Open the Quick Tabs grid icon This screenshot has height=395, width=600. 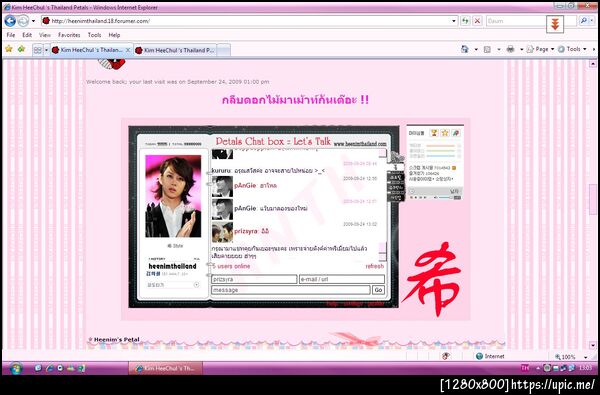[x=38, y=50]
